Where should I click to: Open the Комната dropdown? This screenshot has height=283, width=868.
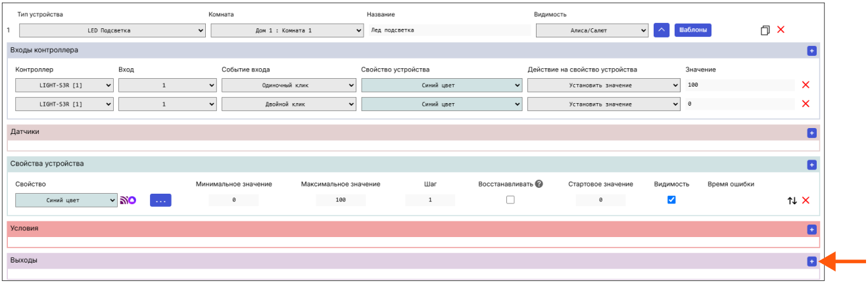(x=287, y=30)
